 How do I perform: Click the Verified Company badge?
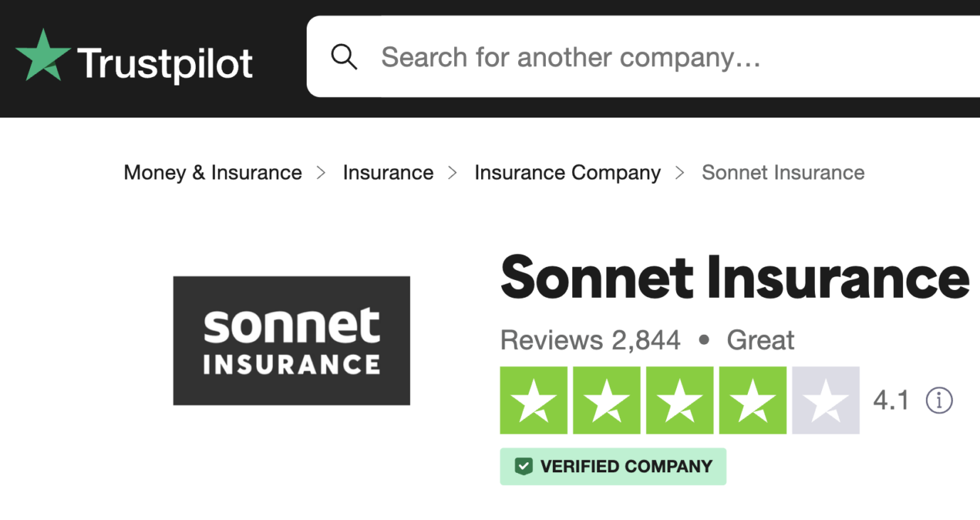[x=613, y=467]
